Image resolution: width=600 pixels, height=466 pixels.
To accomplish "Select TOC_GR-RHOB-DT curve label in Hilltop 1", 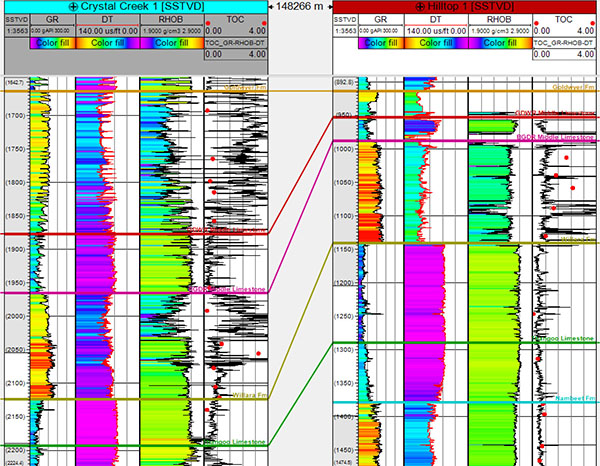I will 562,43.
